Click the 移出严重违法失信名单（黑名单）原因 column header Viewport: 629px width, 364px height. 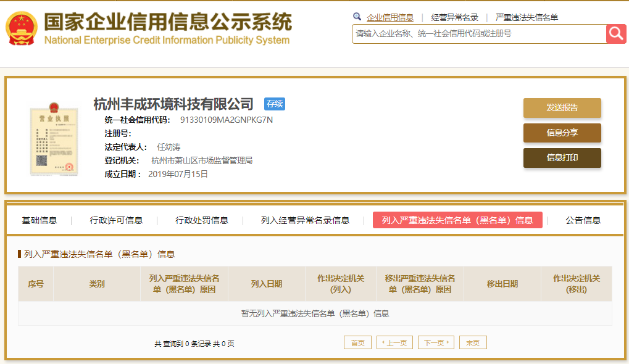[x=420, y=284]
